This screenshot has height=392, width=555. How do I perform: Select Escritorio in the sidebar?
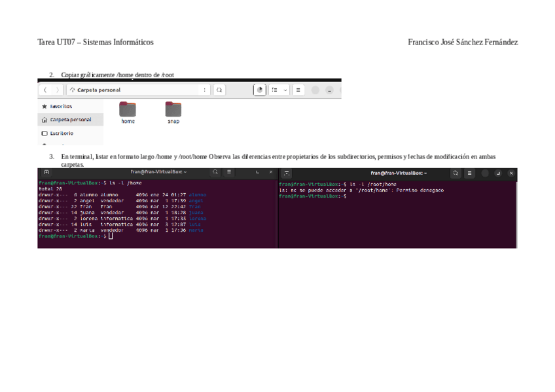(x=62, y=134)
